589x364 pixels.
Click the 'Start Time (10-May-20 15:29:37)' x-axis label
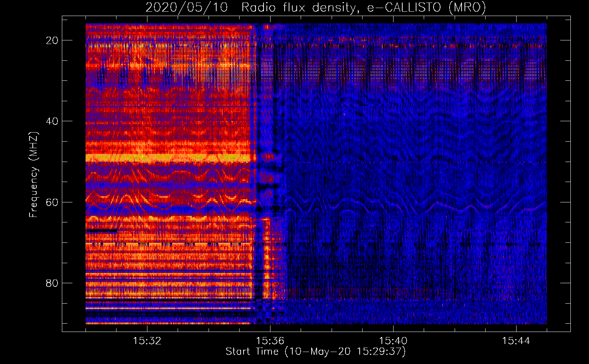(316, 352)
